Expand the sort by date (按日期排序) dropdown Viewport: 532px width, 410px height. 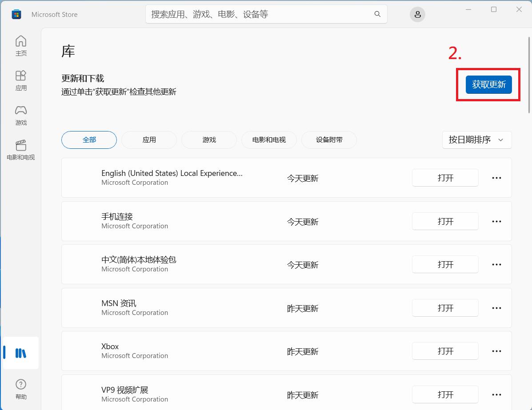[476, 140]
